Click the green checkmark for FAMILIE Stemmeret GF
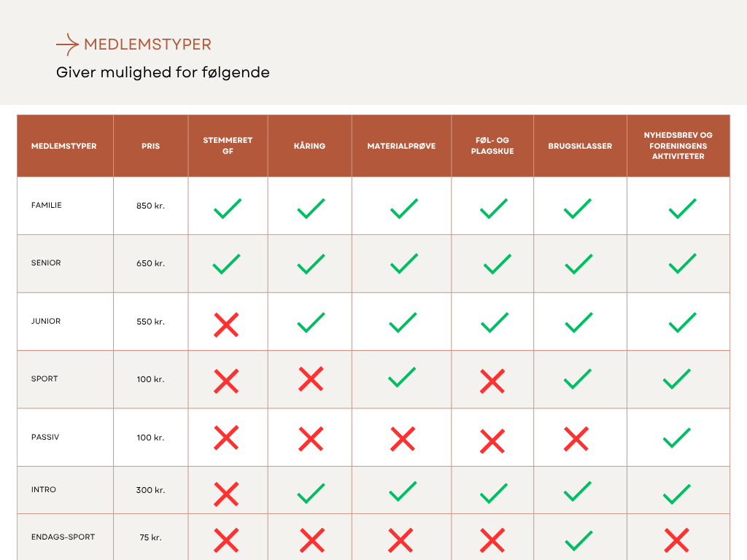 pyautogui.click(x=228, y=209)
